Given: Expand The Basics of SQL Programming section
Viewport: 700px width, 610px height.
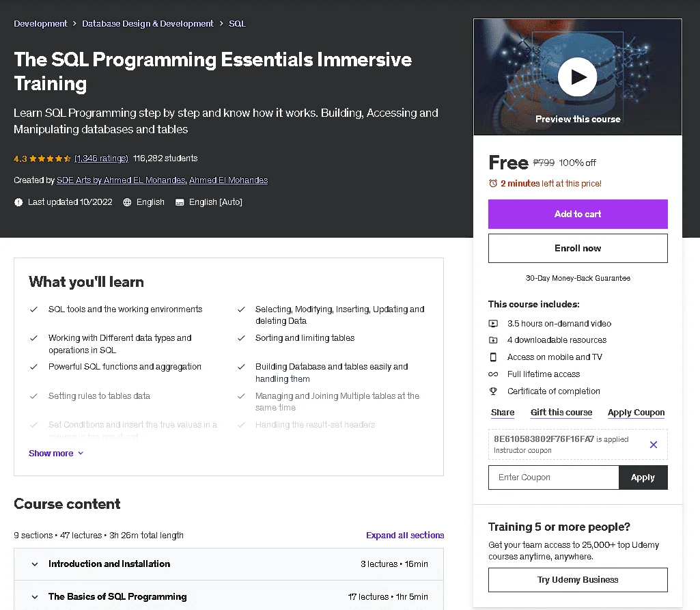Looking at the screenshot, I should coord(229,596).
